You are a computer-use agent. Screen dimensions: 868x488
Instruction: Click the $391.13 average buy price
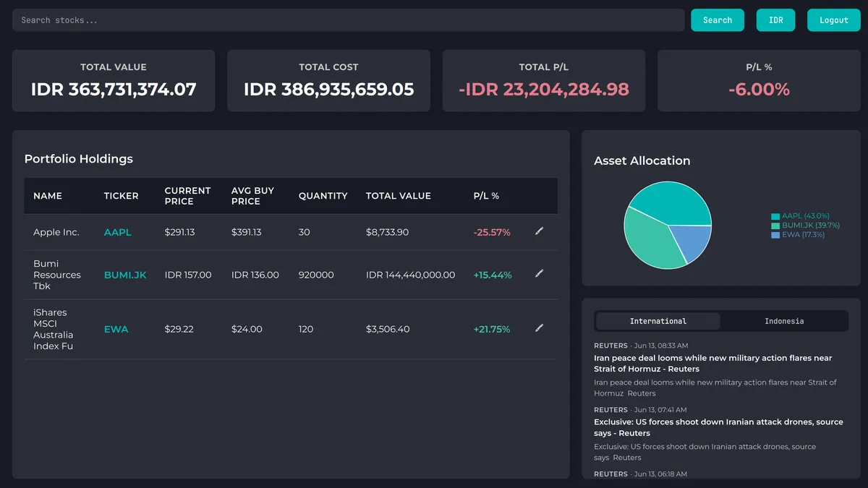[x=247, y=232]
